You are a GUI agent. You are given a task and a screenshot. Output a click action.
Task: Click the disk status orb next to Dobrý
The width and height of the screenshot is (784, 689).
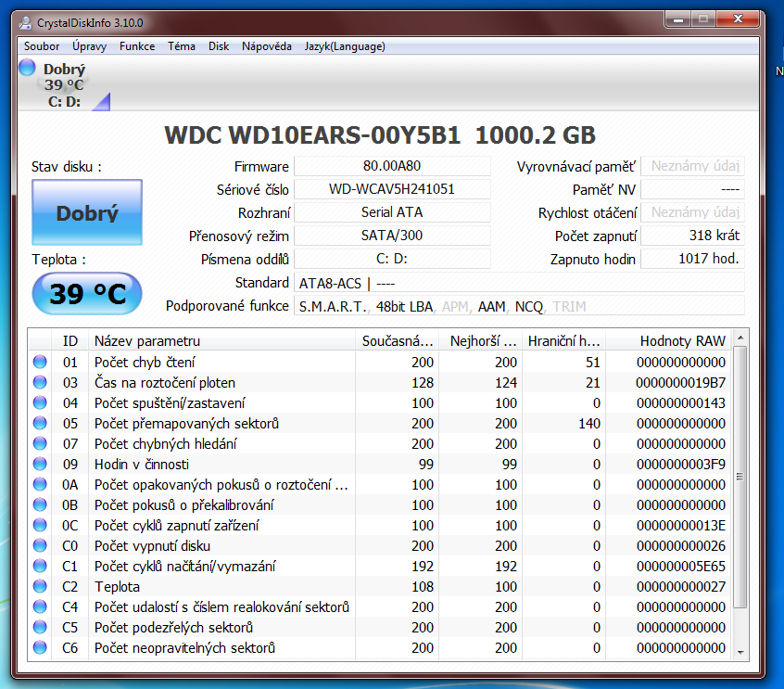click(x=28, y=68)
